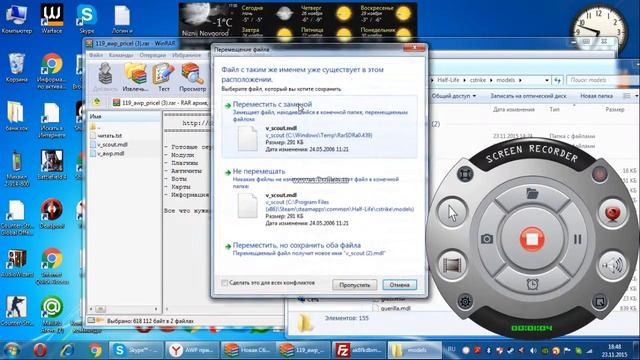This screenshot has height=360, width=640.
Task: Toggle webcam capture in Screen Recorder
Action: (612, 213)
